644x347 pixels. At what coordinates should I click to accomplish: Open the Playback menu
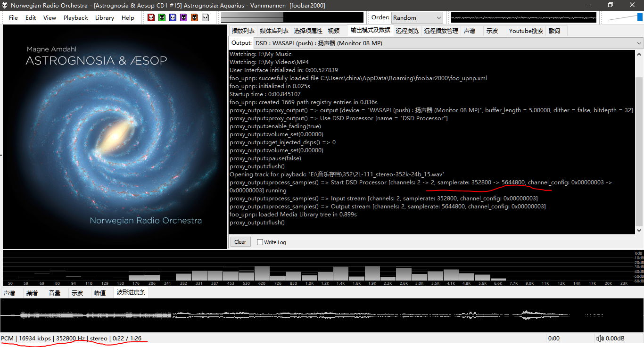coord(75,17)
